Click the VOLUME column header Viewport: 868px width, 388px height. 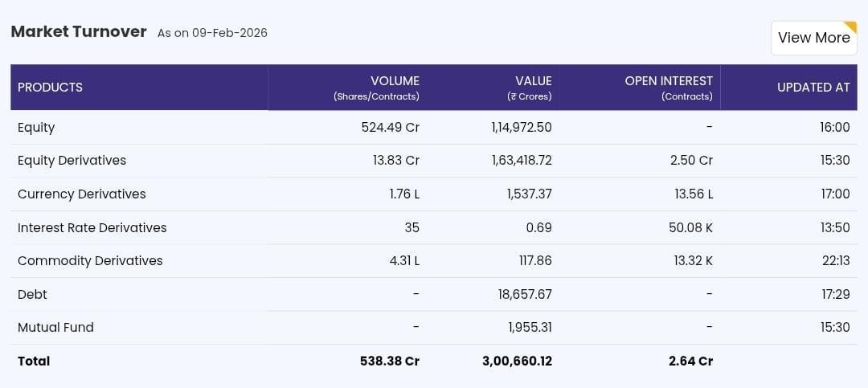click(x=394, y=81)
